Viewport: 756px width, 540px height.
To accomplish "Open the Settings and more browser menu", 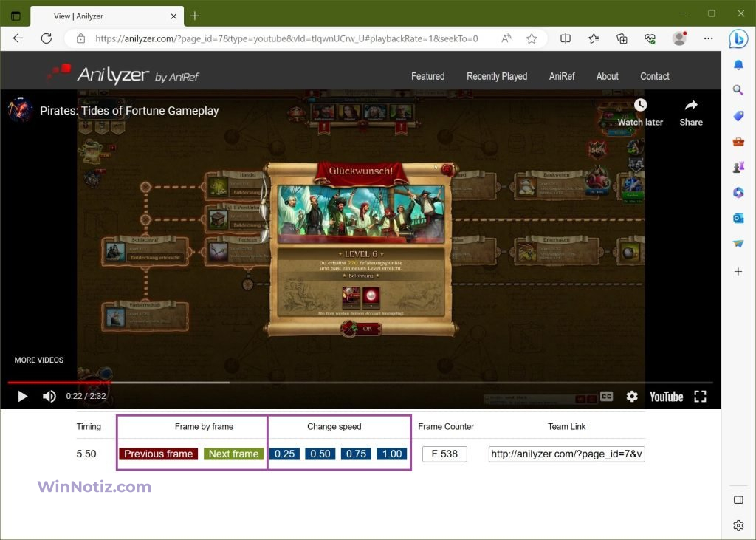I will tap(708, 38).
